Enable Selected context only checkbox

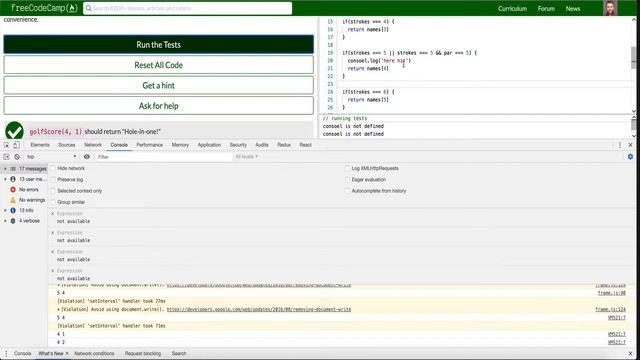point(53,191)
